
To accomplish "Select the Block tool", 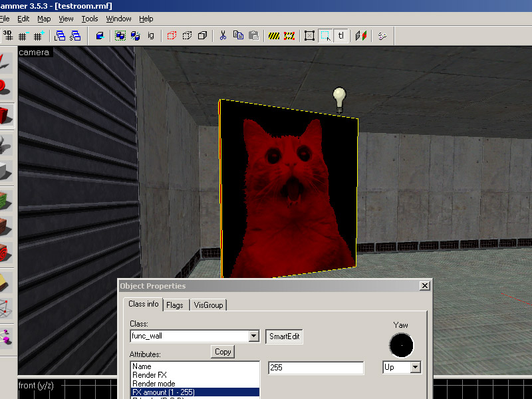I will [6, 170].
